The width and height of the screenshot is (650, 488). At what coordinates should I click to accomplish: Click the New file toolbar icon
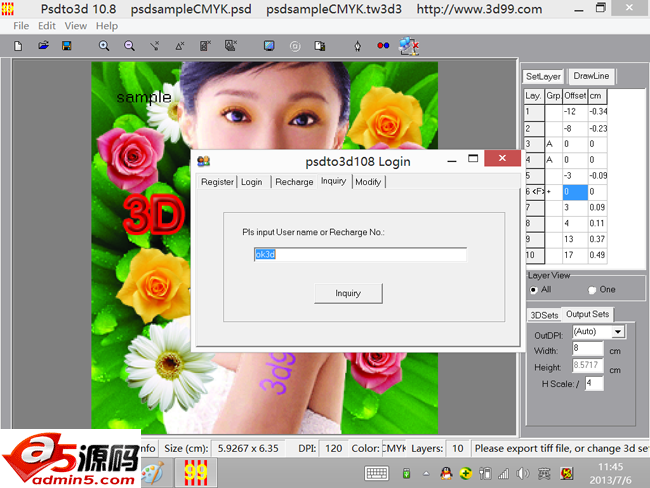[18, 46]
